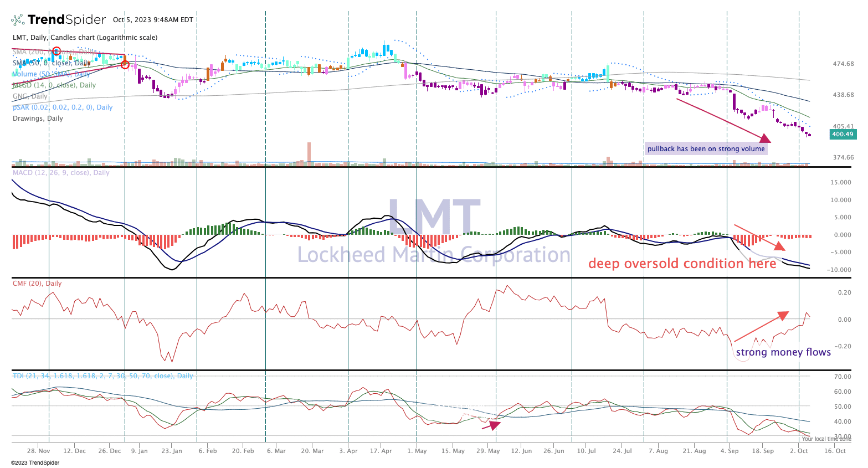Click the CMF (20), Daily pane label
868x468 pixels.
pos(37,284)
